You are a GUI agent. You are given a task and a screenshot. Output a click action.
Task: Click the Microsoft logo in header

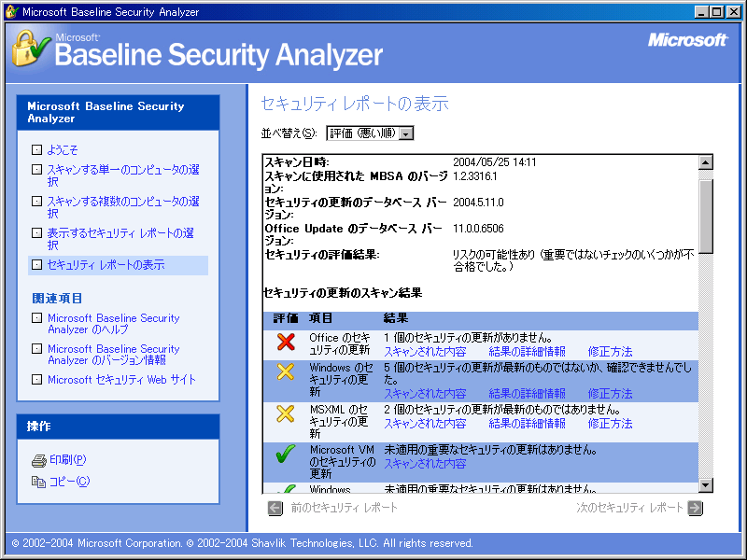pos(687,40)
